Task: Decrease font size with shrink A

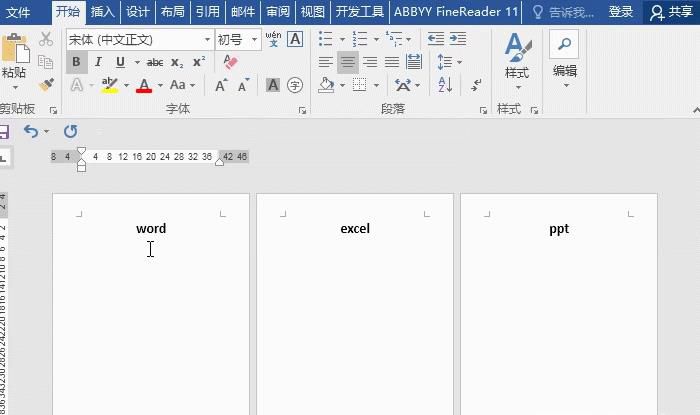Action: click(x=243, y=85)
